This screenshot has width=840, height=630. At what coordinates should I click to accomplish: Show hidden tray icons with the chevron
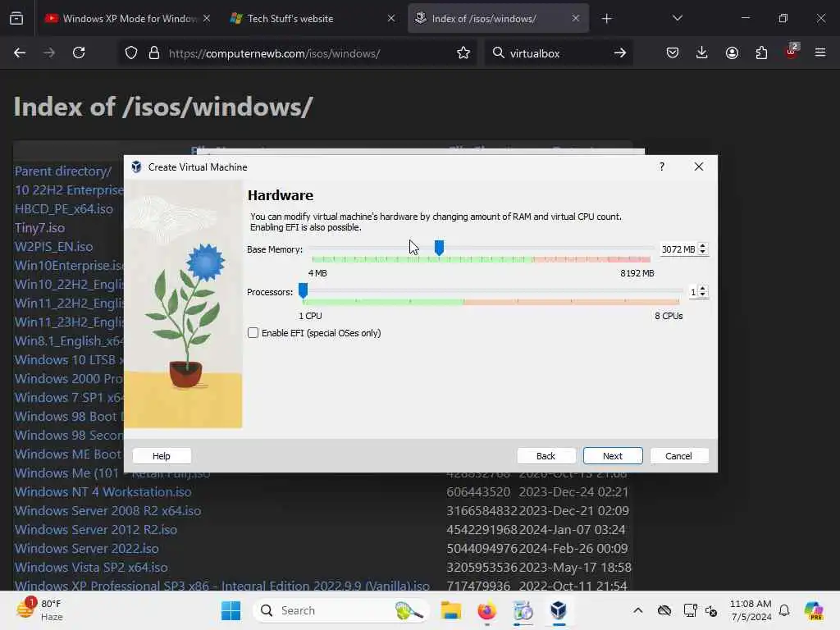coord(637,610)
